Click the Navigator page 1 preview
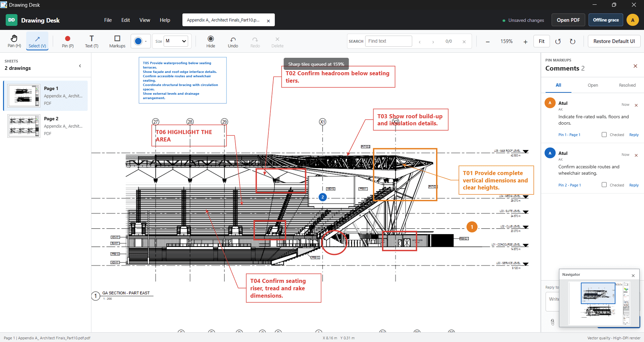644x342 pixels. pos(598,293)
